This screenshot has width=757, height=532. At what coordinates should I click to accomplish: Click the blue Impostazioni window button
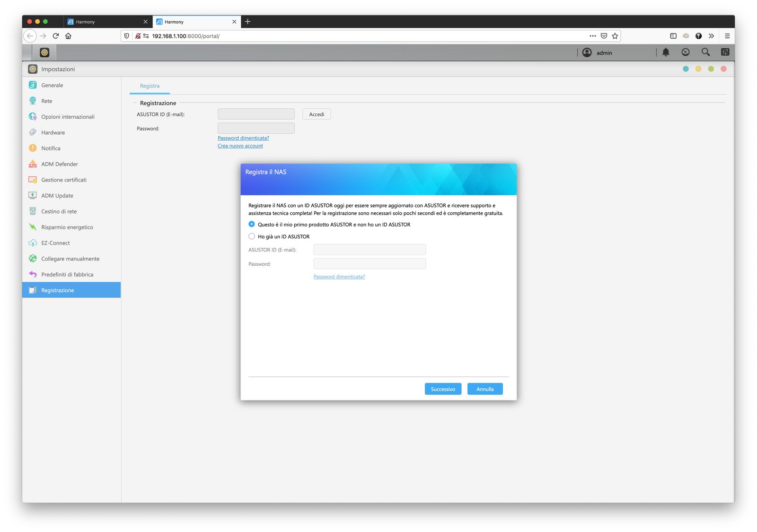686,69
